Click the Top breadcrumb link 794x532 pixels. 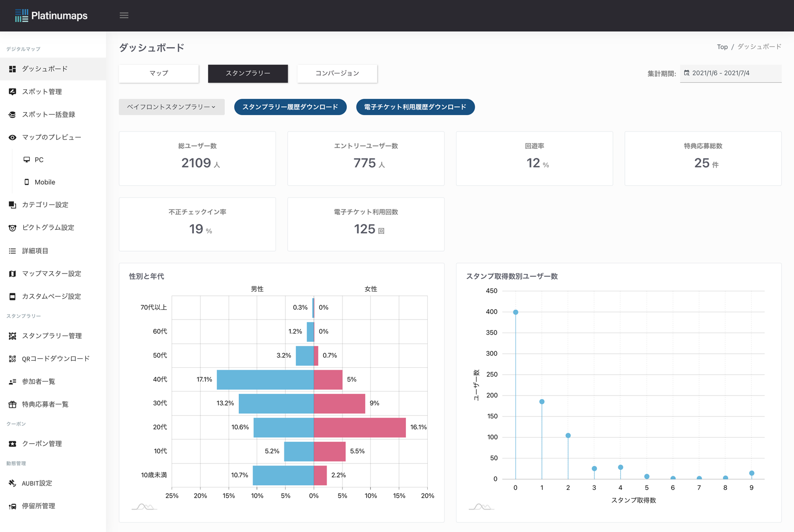click(722, 47)
